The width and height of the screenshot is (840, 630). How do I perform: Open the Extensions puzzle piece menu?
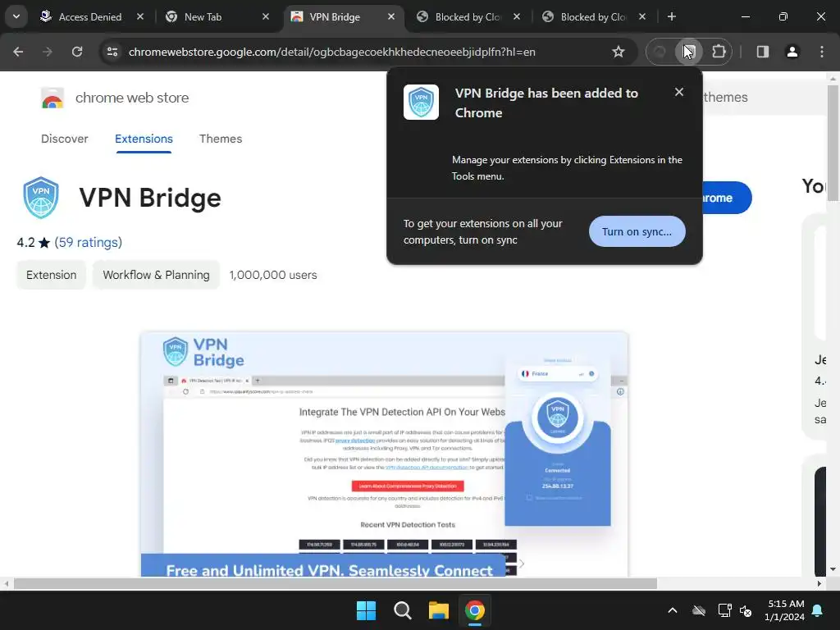pos(719,52)
